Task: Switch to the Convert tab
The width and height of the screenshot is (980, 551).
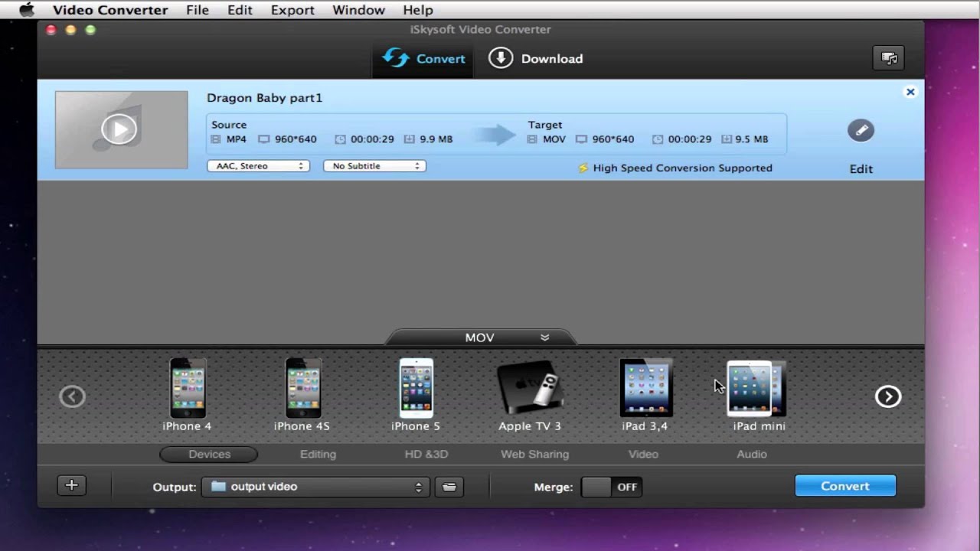Action: pos(423,58)
